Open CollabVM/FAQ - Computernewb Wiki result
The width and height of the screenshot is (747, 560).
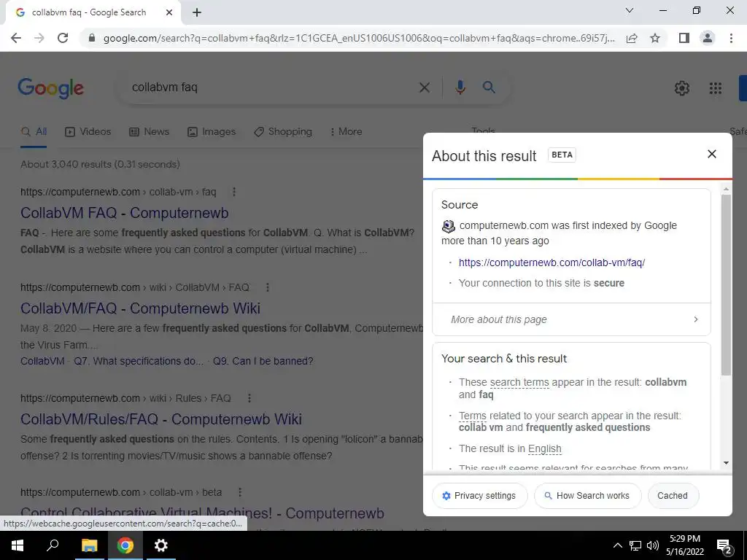point(140,308)
